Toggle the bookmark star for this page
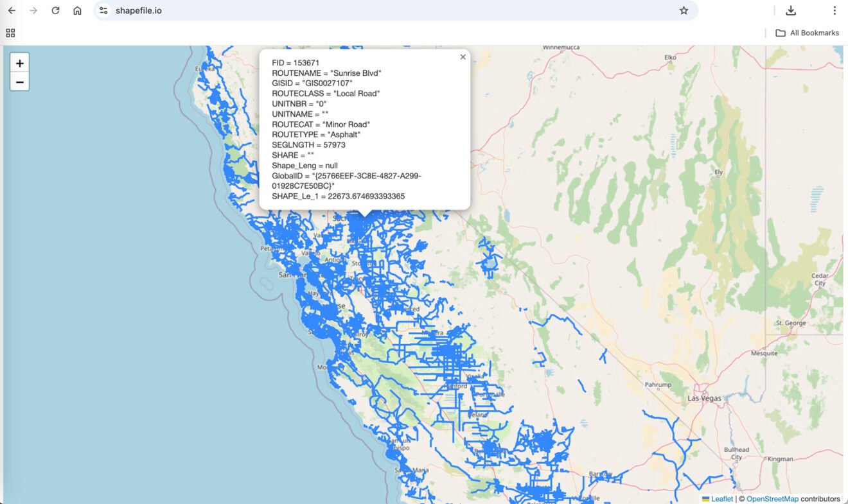The height and width of the screenshot is (504, 848). coord(685,10)
